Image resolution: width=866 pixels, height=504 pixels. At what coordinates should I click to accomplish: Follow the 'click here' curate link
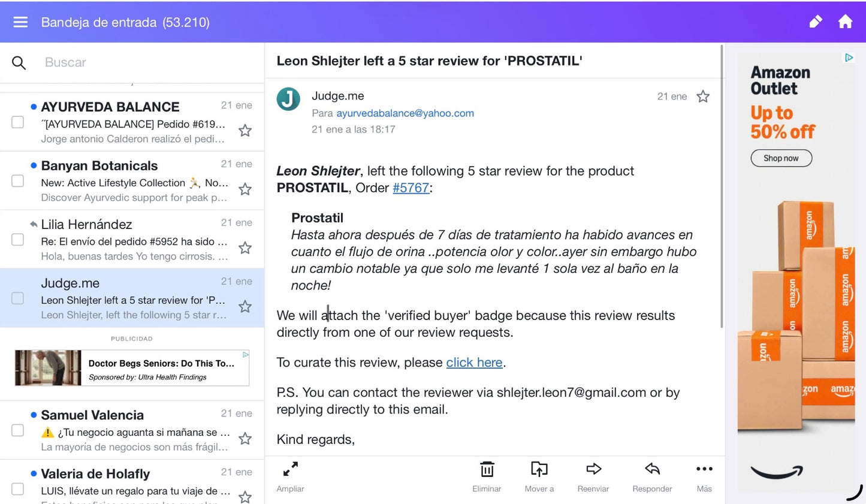(474, 363)
